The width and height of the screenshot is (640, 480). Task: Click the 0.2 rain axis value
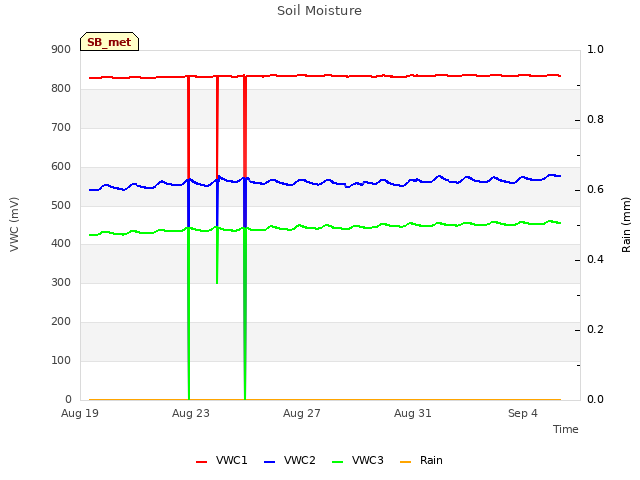[x=595, y=329]
